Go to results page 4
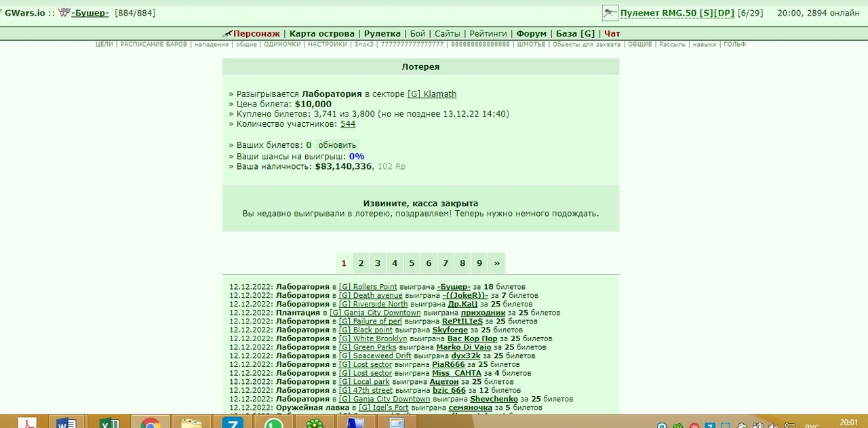 coord(395,263)
